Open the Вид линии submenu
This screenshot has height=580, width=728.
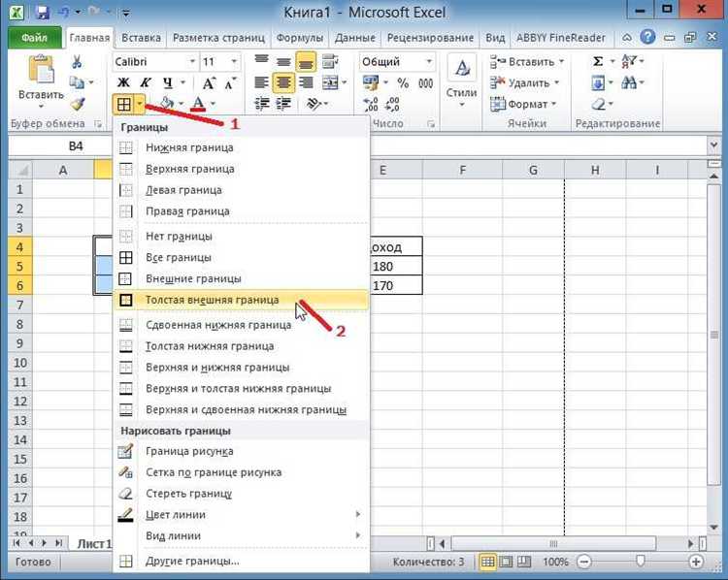(241, 535)
